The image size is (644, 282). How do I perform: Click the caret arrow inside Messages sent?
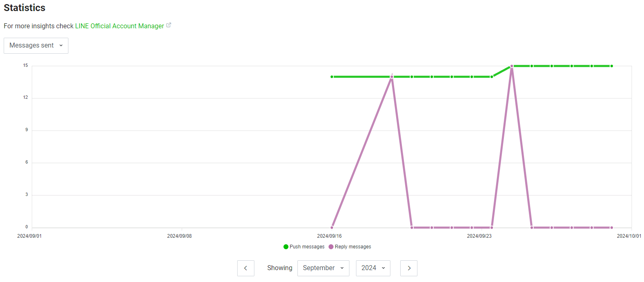click(x=61, y=45)
